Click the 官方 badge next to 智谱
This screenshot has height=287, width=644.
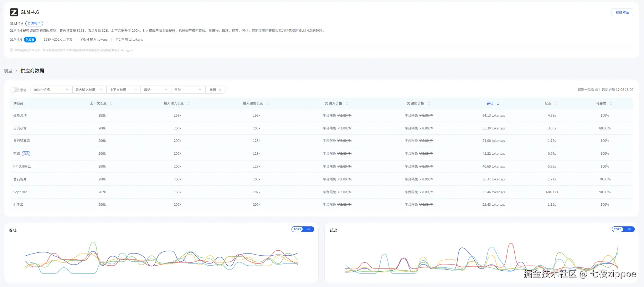[x=26, y=154]
